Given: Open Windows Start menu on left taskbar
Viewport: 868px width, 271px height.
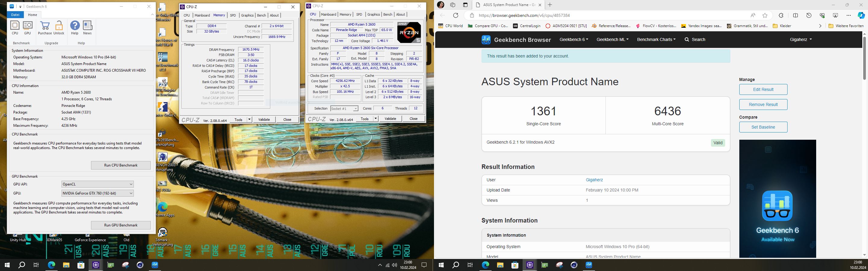Looking at the screenshot, I should coord(7,265).
